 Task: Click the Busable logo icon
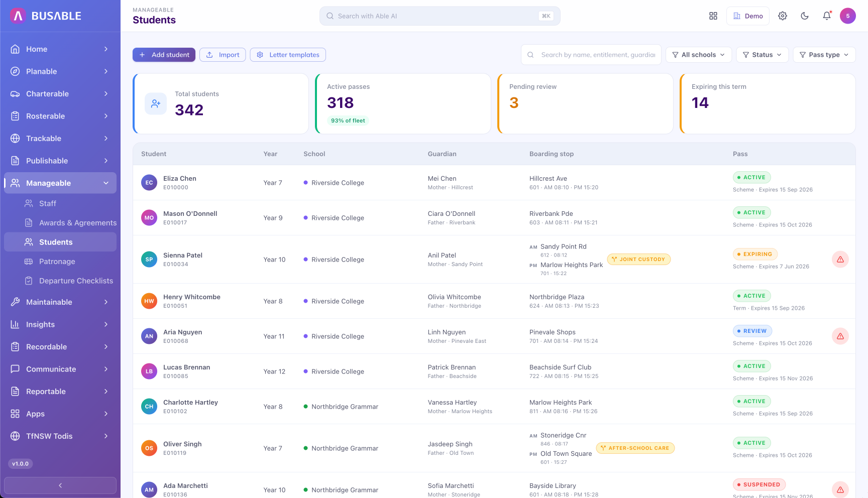pyautogui.click(x=18, y=16)
